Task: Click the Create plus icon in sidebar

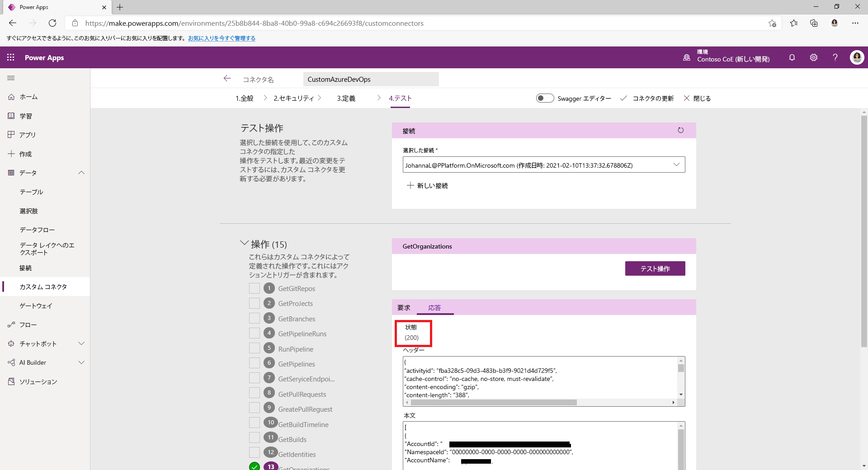Action: pos(11,154)
